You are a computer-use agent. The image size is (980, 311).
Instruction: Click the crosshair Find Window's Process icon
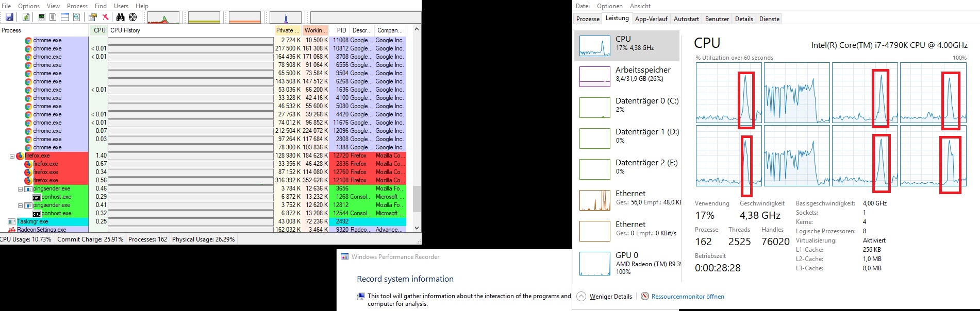132,17
